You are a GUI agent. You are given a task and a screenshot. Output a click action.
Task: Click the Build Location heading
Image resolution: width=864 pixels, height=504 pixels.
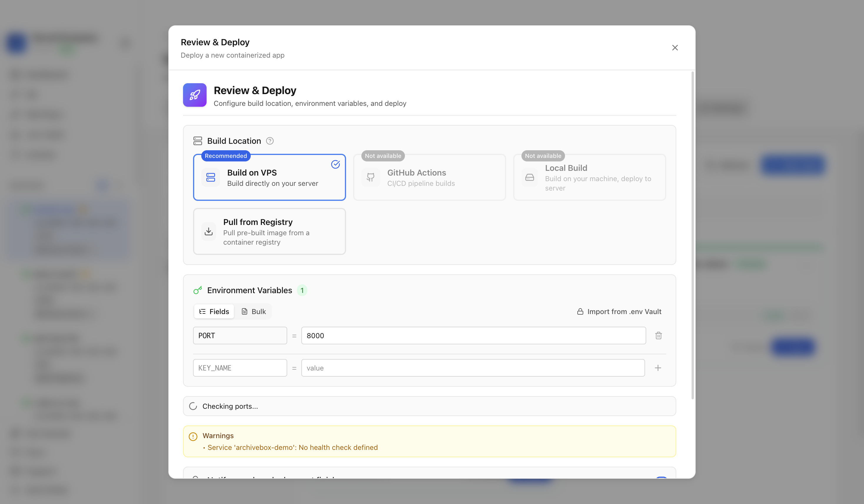234,141
